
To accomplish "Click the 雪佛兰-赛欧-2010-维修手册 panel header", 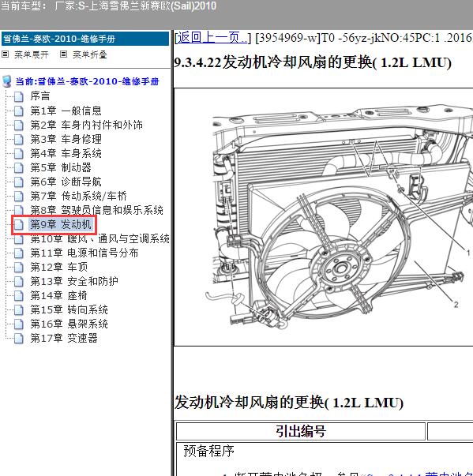I will pyautogui.click(x=85, y=39).
